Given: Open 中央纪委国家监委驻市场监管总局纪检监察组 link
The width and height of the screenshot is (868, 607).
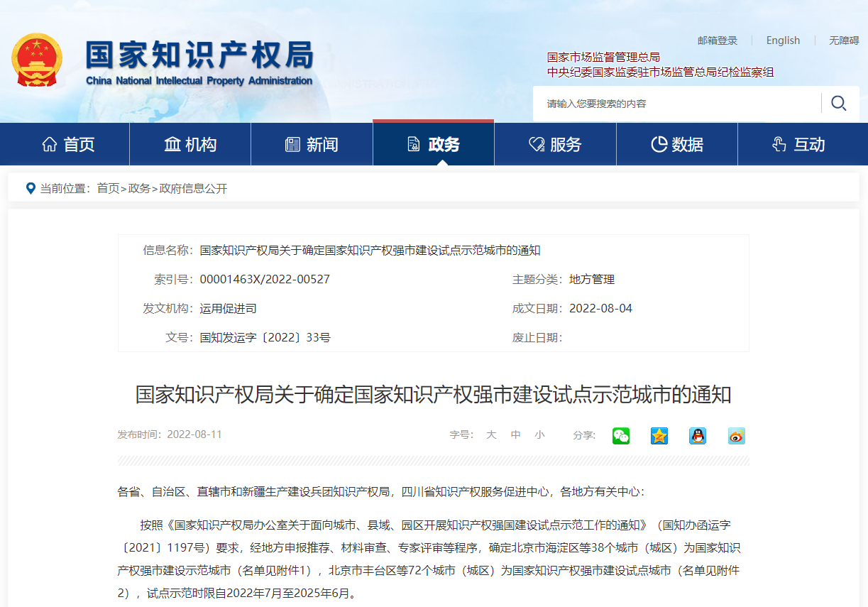Looking at the screenshot, I should point(660,72).
